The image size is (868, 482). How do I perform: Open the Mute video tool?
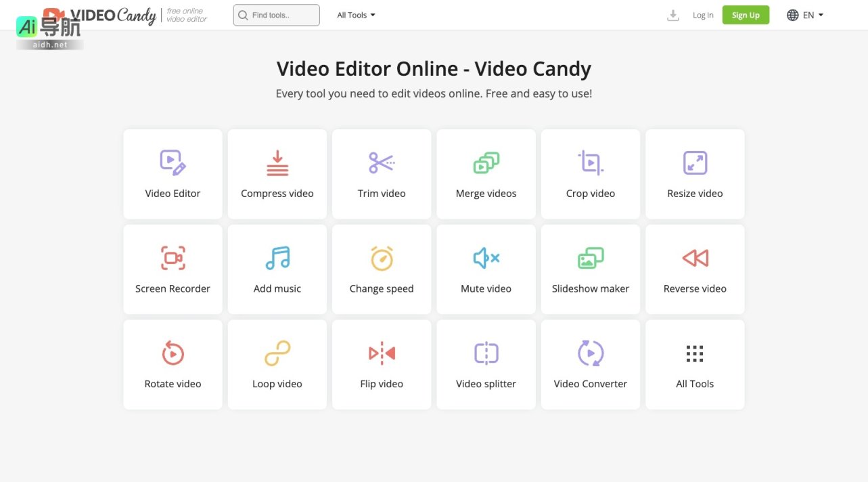[x=486, y=269]
